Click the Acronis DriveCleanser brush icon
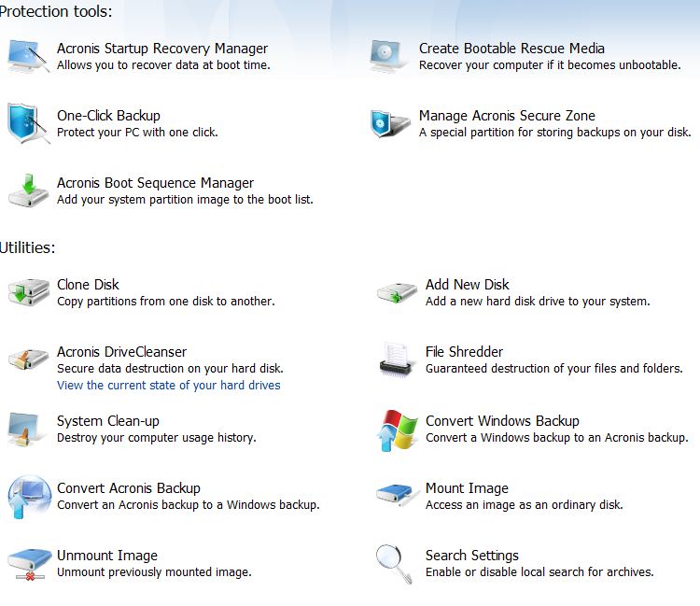Screen dimensions: 700x606 (28, 359)
